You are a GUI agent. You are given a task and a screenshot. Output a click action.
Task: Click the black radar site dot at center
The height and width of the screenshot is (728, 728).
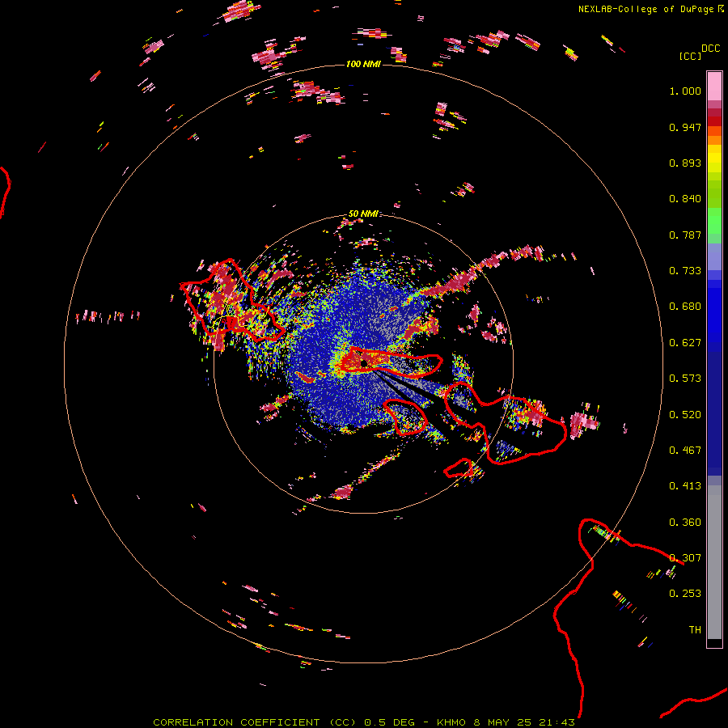[x=363, y=363]
